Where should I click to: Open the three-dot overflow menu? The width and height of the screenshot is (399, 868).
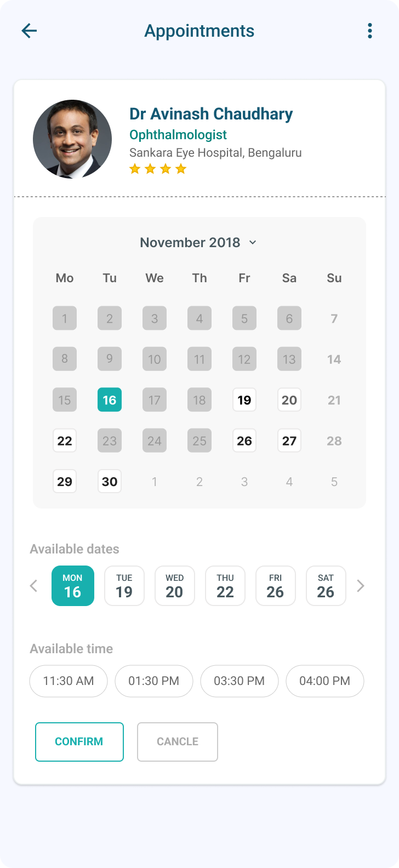370,31
